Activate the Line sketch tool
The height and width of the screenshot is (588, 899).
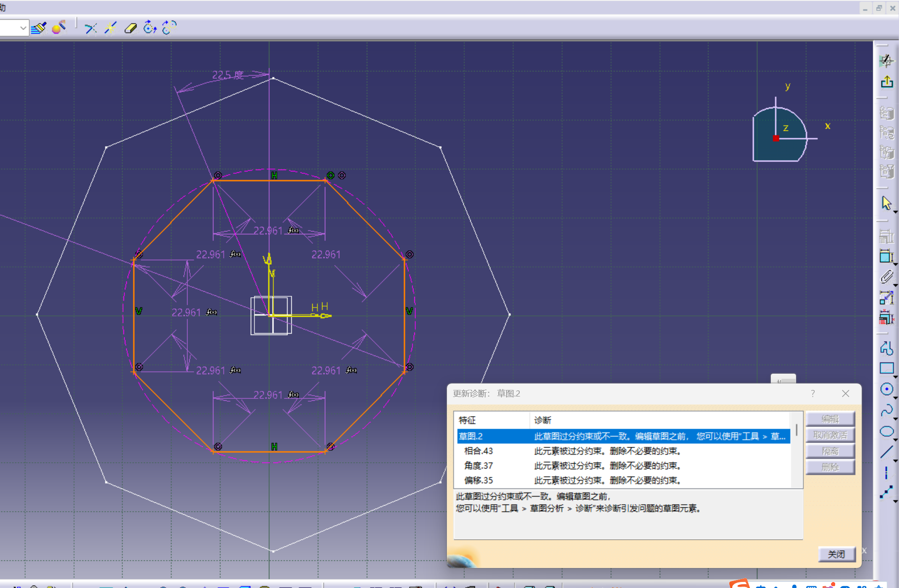[x=886, y=451]
